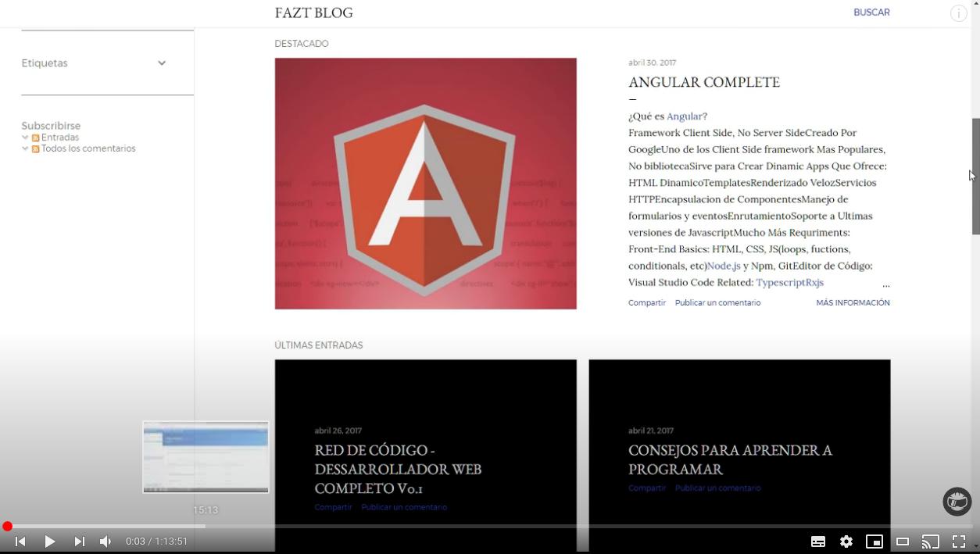Open the Todos los comentarios RSS icon
Image resolution: width=980 pixels, height=554 pixels.
35,149
